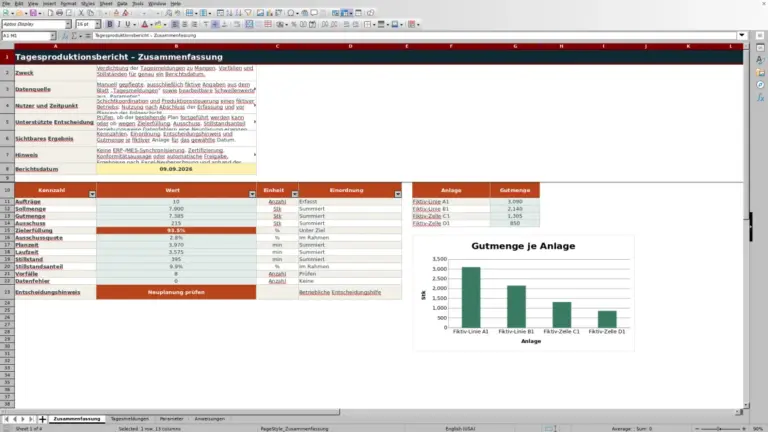The width and height of the screenshot is (768, 432).
Task: Open the sidebar Properties panel icon
Action: tap(760, 48)
